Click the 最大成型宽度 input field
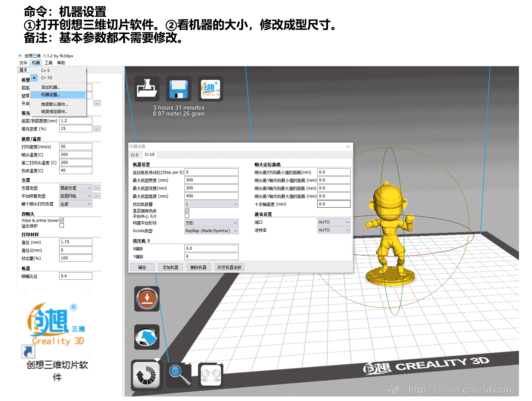The image size is (532, 401). (211, 180)
